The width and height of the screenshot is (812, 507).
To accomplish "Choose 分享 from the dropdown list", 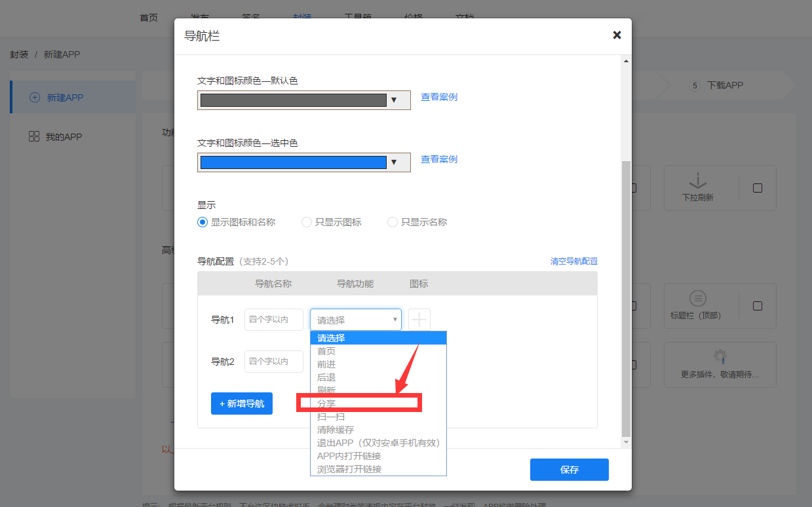I will coord(326,404).
